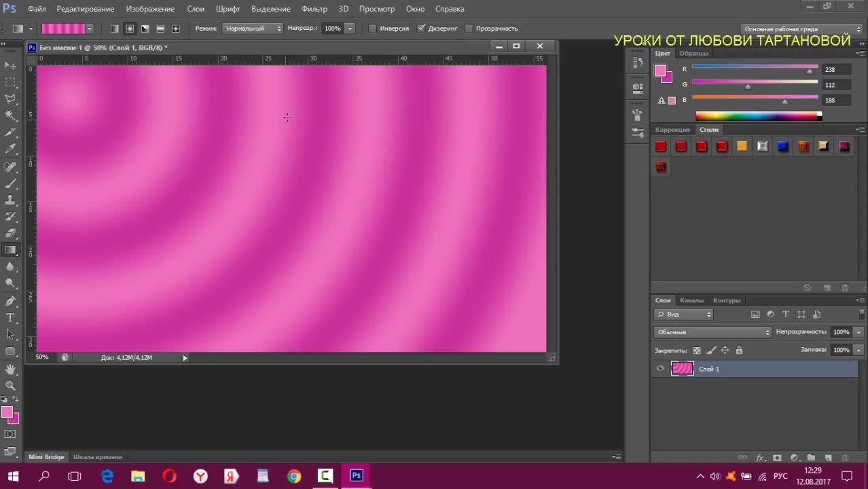Select the Healing Brush tool
Viewport: 868px width, 489px height.
[x=10, y=166]
